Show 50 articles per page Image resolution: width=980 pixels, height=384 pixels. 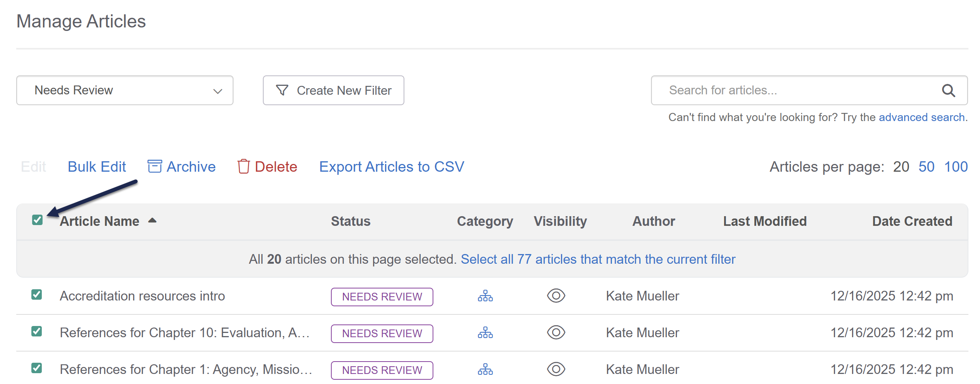point(926,167)
